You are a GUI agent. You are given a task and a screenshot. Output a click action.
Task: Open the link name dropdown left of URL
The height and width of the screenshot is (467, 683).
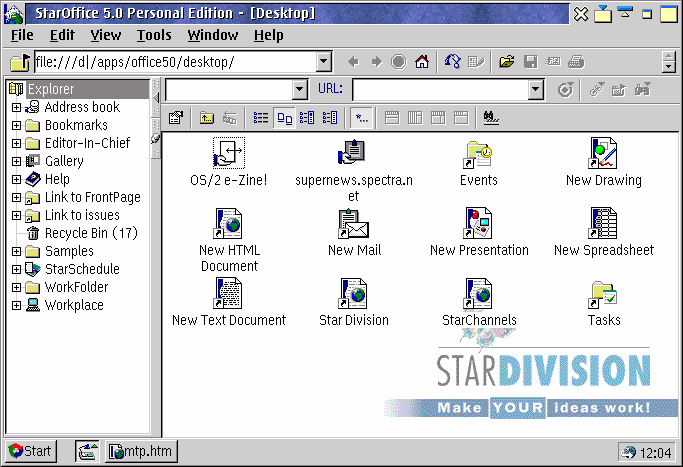299,90
